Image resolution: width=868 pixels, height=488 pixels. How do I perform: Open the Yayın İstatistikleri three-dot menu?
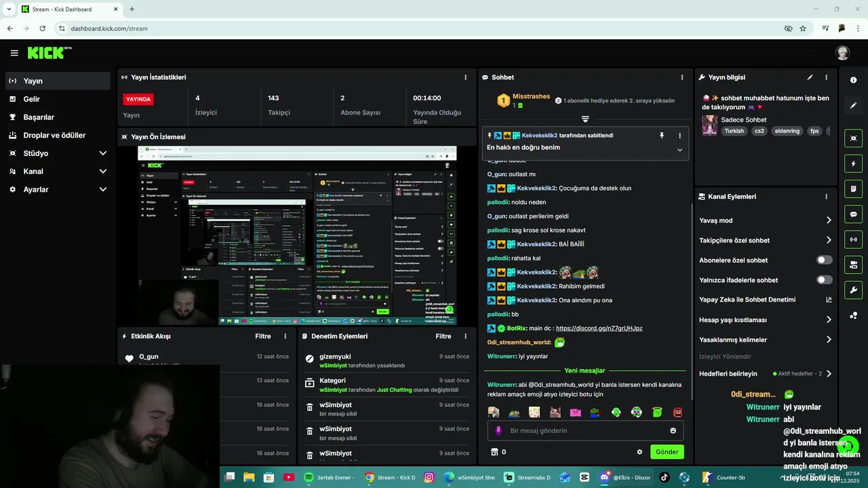click(x=465, y=77)
